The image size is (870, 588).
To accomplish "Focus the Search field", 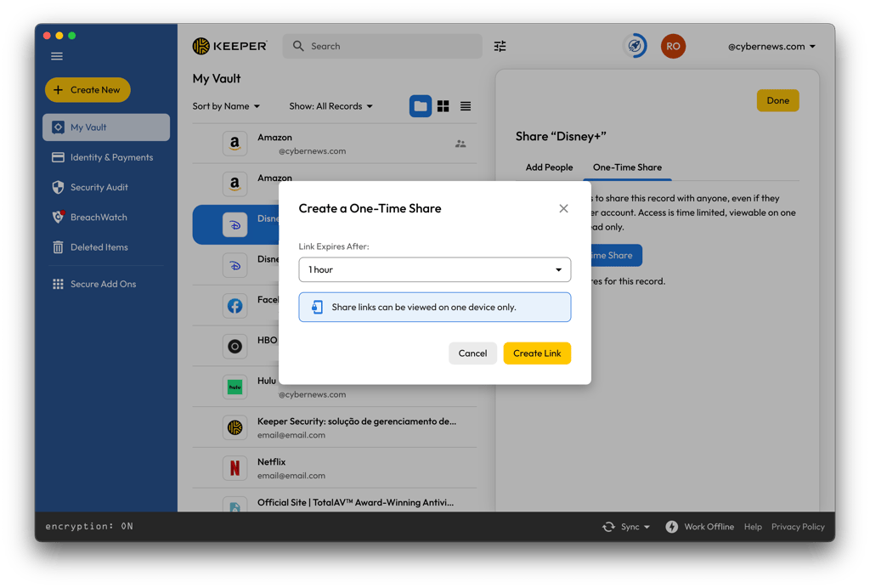I will (x=382, y=46).
